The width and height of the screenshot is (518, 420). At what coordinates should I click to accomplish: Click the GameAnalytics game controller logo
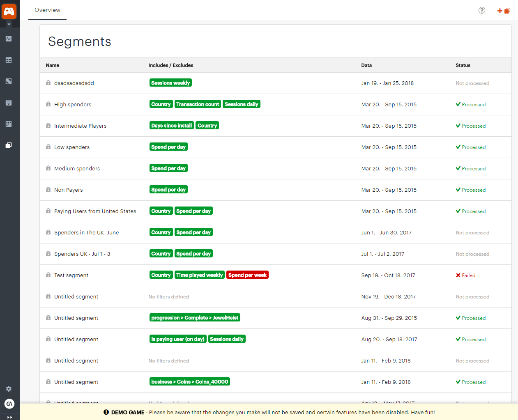[x=9, y=11]
